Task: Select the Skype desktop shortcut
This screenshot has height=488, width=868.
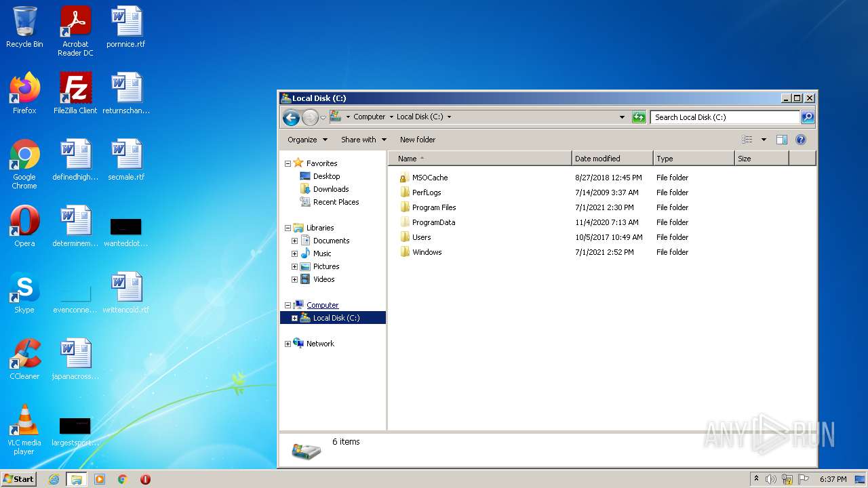Action: (x=24, y=293)
